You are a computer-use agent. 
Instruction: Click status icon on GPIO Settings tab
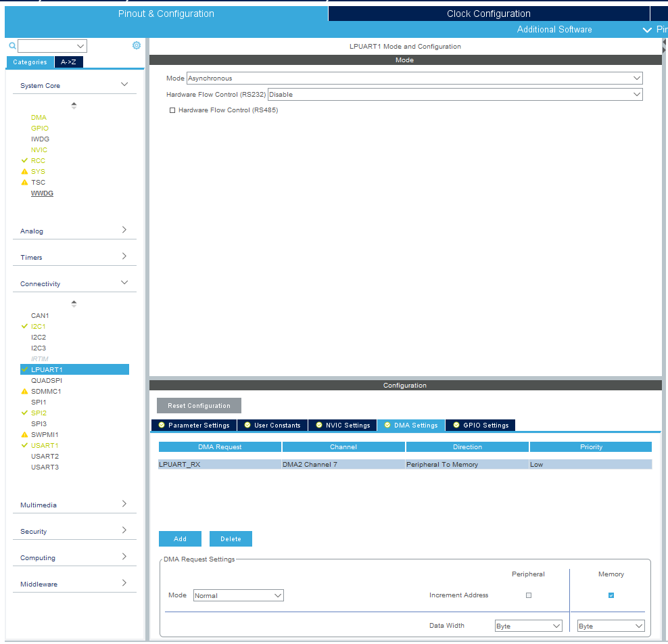456,425
